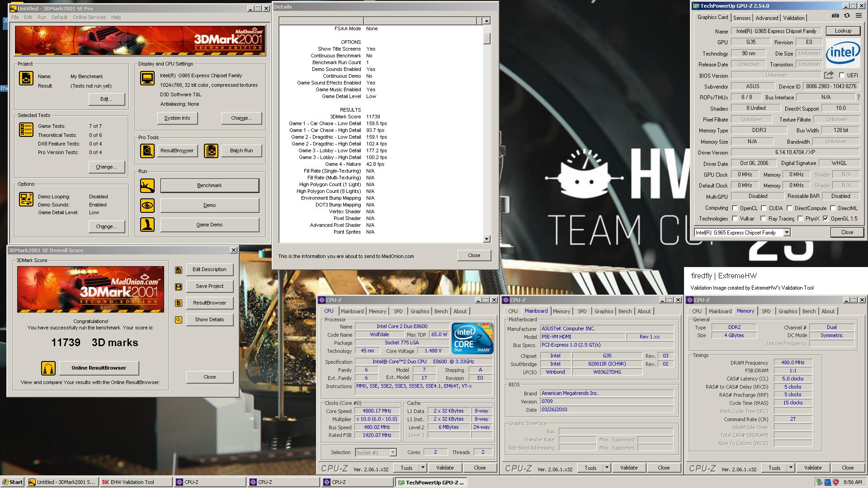This screenshot has height=488, width=868.
Task: Toggle the OpenGL 1.5 checkbox
Action: click(x=826, y=219)
